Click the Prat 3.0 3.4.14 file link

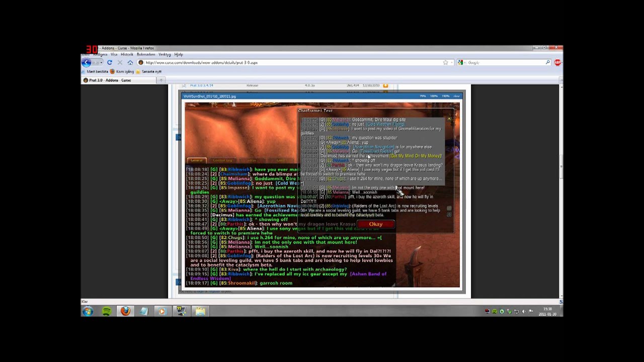[x=201, y=85]
